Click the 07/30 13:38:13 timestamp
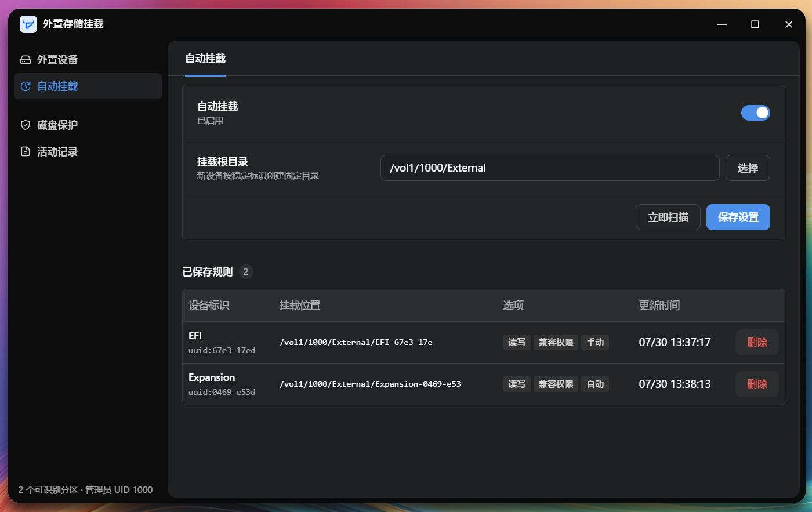812x512 pixels. tap(675, 384)
